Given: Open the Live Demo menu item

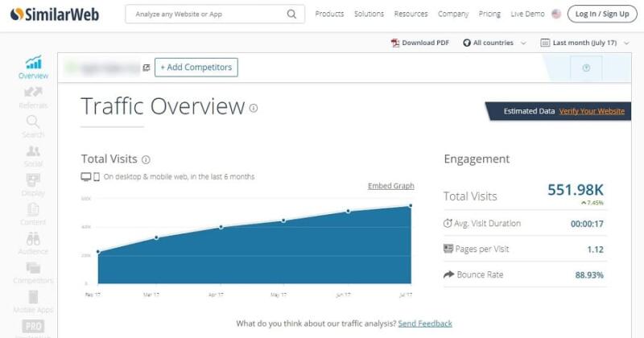Looking at the screenshot, I should (x=527, y=14).
